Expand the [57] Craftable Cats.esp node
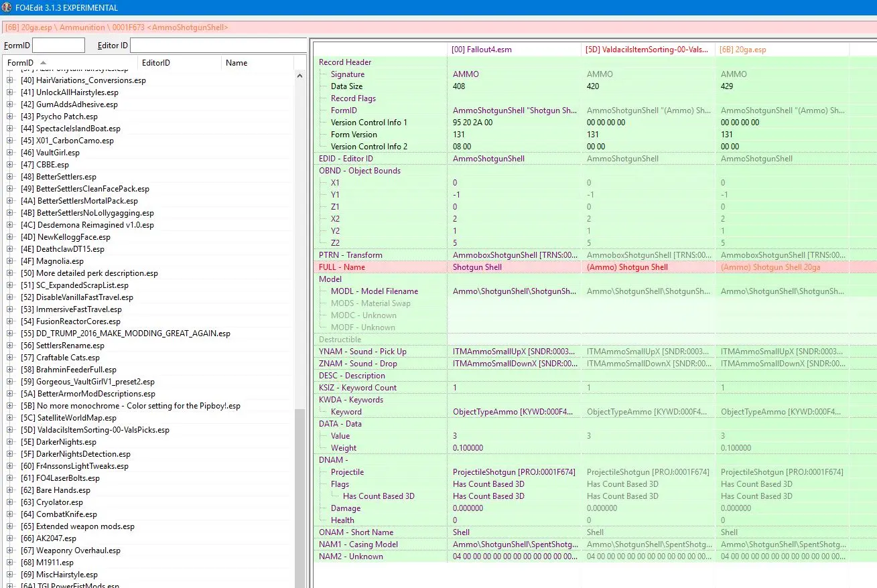 click(10, 358)
